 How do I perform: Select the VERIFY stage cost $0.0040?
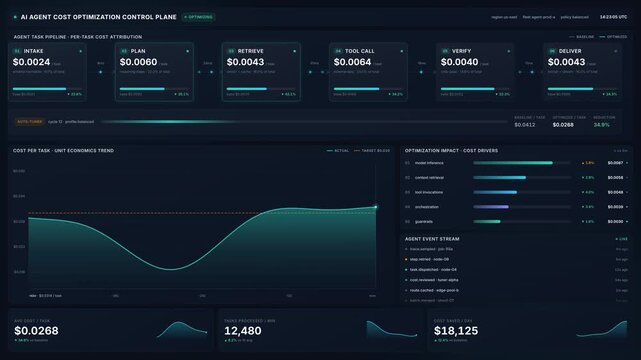pos(459,62)
